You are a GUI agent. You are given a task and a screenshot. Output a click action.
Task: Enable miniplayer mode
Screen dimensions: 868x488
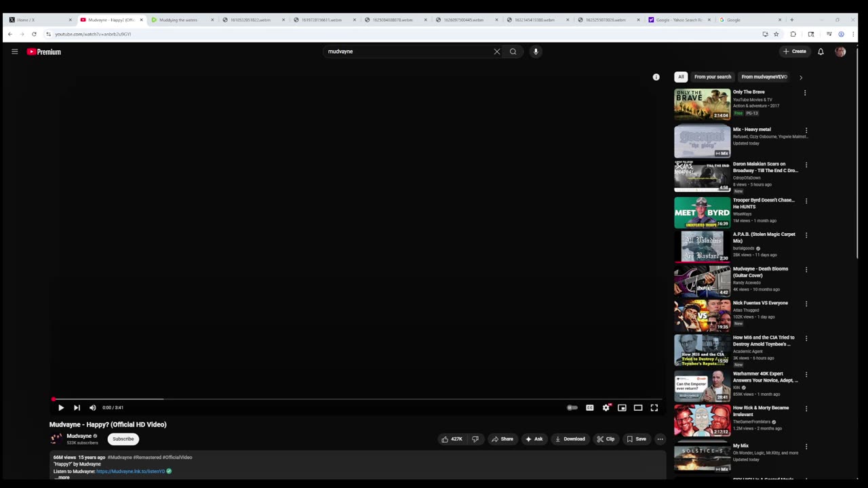pos(622,407)
